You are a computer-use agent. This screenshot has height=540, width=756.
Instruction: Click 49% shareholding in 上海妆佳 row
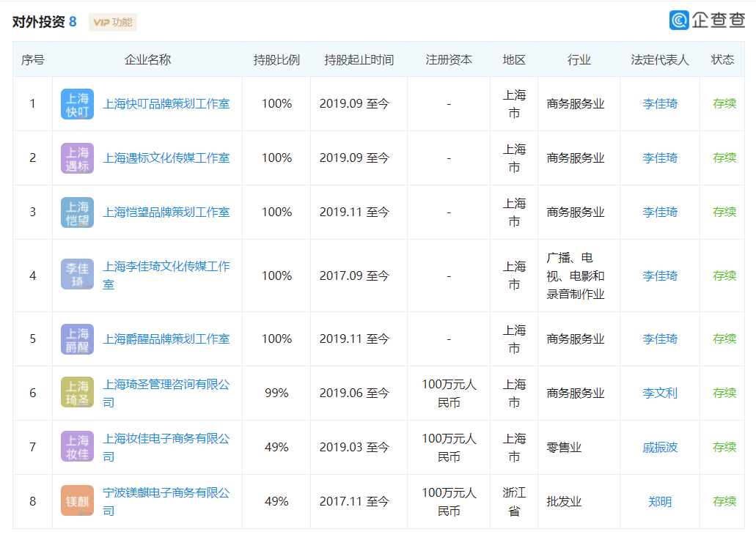point(276,447)
